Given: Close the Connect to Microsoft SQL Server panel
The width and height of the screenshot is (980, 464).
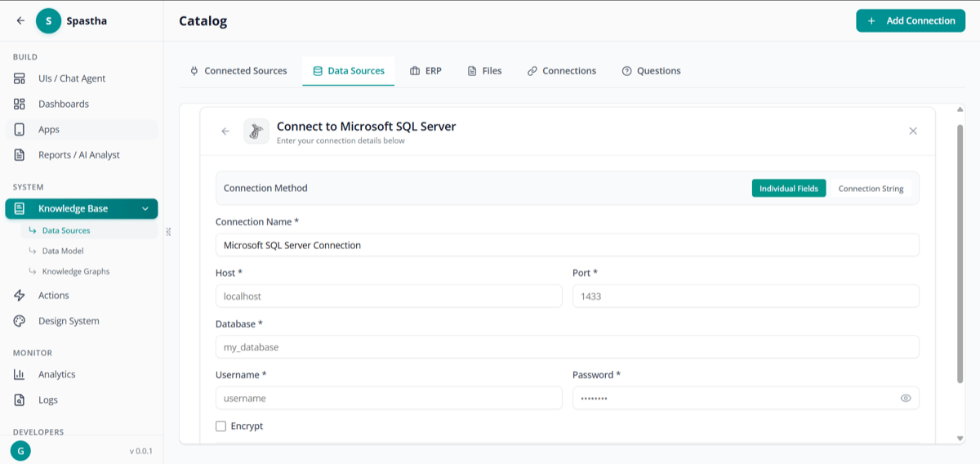Looking at the screenshot, I should pos(913,131).
